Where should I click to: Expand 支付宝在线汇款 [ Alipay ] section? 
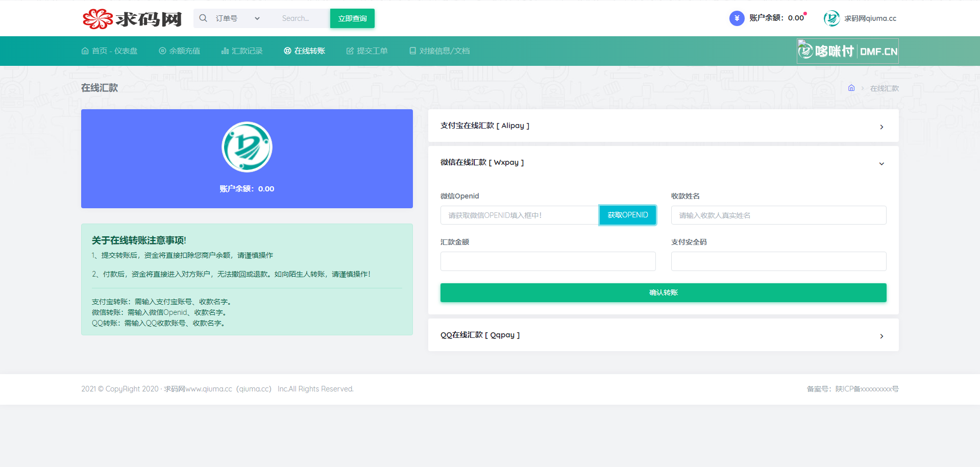coord(663,126)
